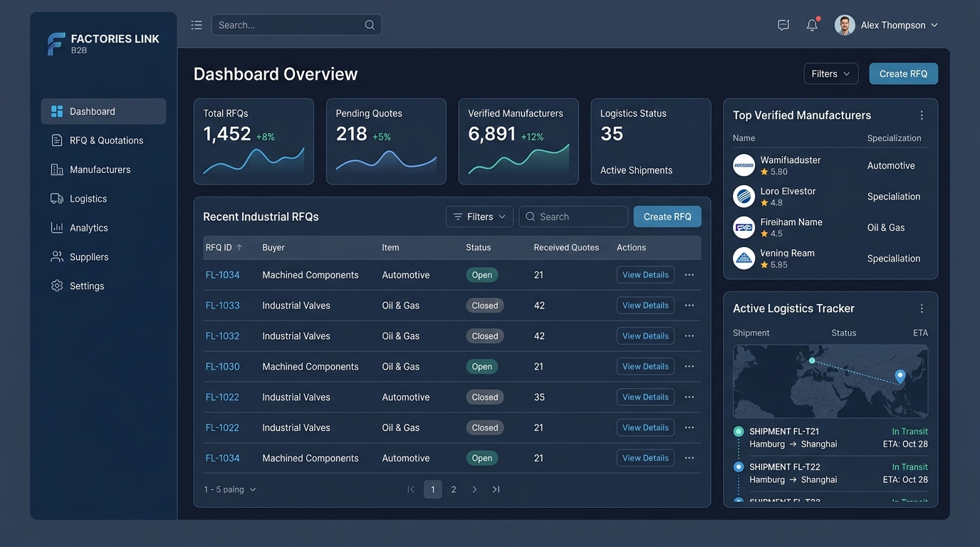The image size is (980, 547).
Task: Open the FL-1030 RFQ link
Action: [222, 367]
